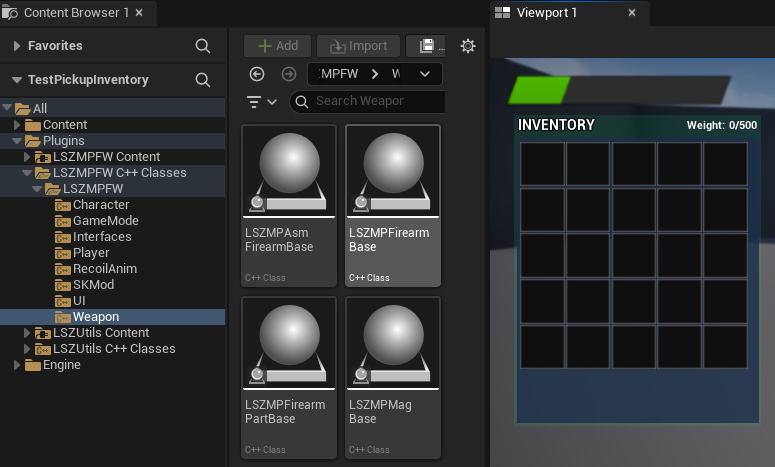Click the MPFW breadcrumb path segment
The image size is (775, 467).
(x=339, y=74)
